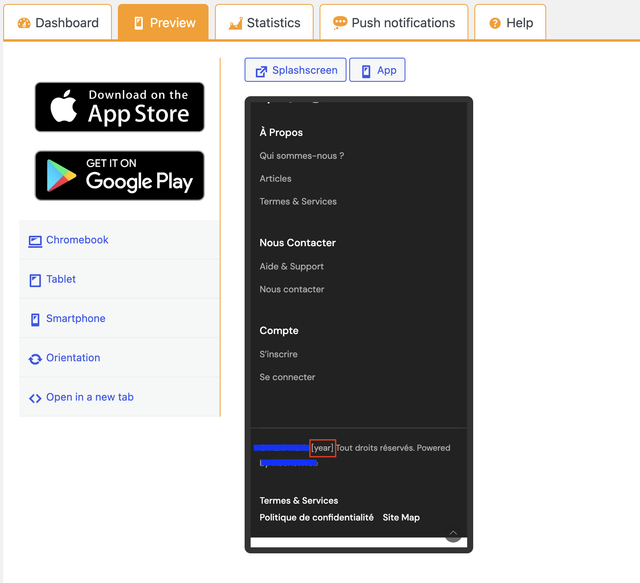Viewport: 640px width, 583px height.
Task: Click the S'inscrire link
Action: pyautogui.click(x=278, y=354)
